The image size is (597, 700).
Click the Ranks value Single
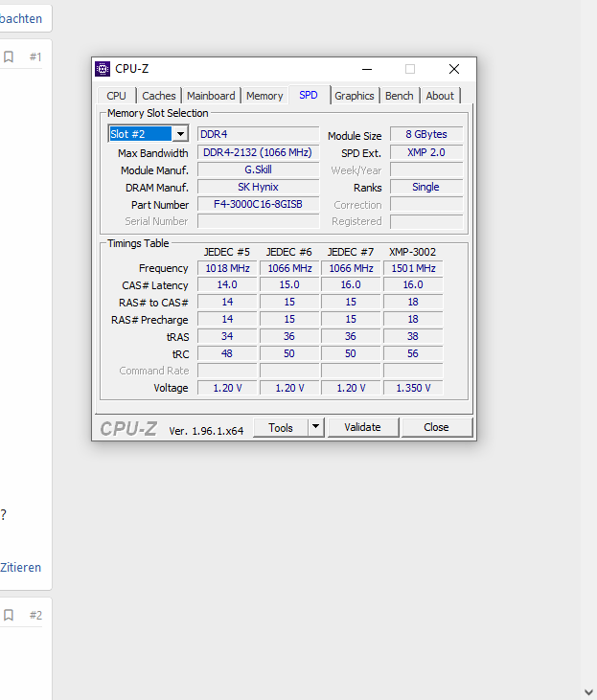pyautogui.click(x=426, y=187)
